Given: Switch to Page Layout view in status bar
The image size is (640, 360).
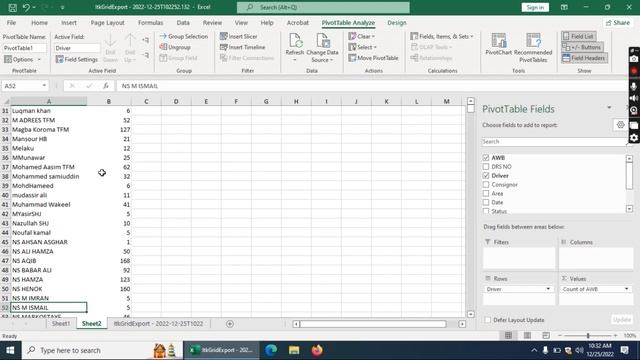Looking at the screenshot, I should [527, 336].
